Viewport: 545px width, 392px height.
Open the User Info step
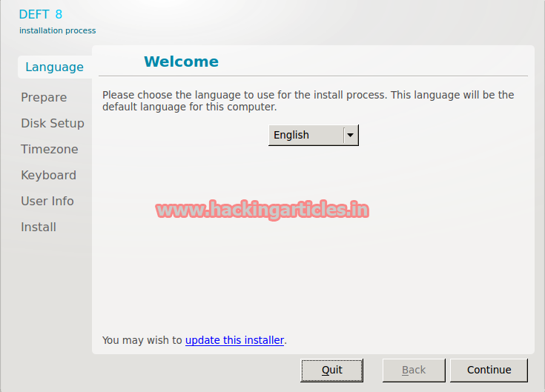[47, 201]
